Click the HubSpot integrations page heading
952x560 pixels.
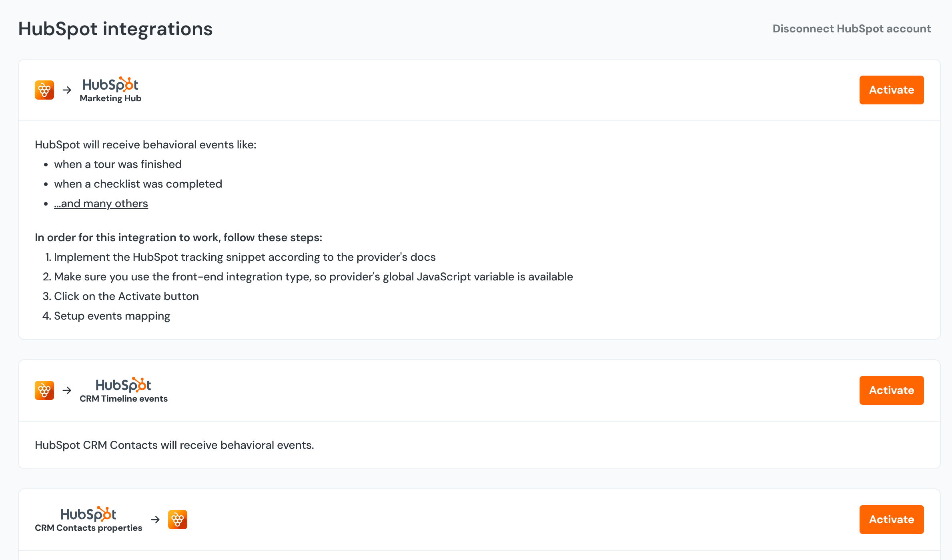[x=115, y=29]
